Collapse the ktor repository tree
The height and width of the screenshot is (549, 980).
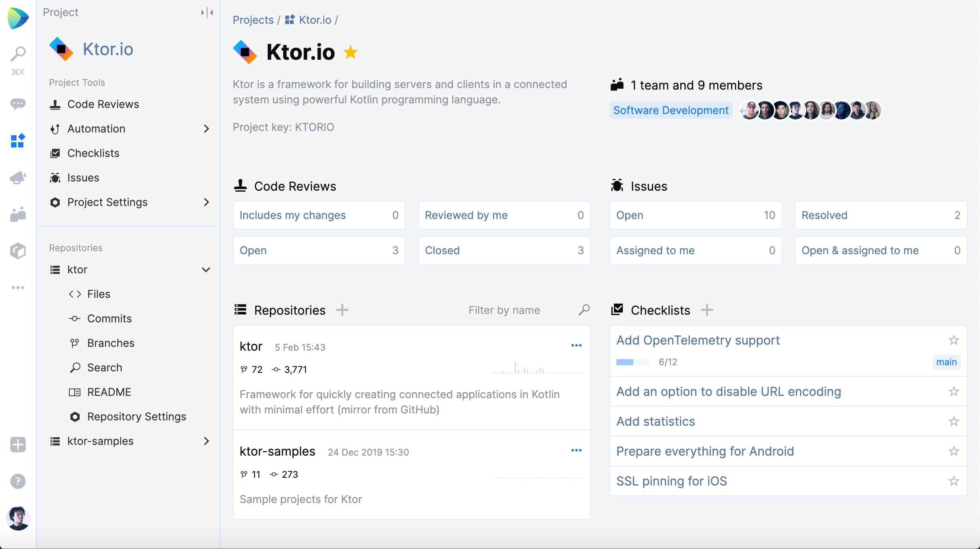point(206,270)
